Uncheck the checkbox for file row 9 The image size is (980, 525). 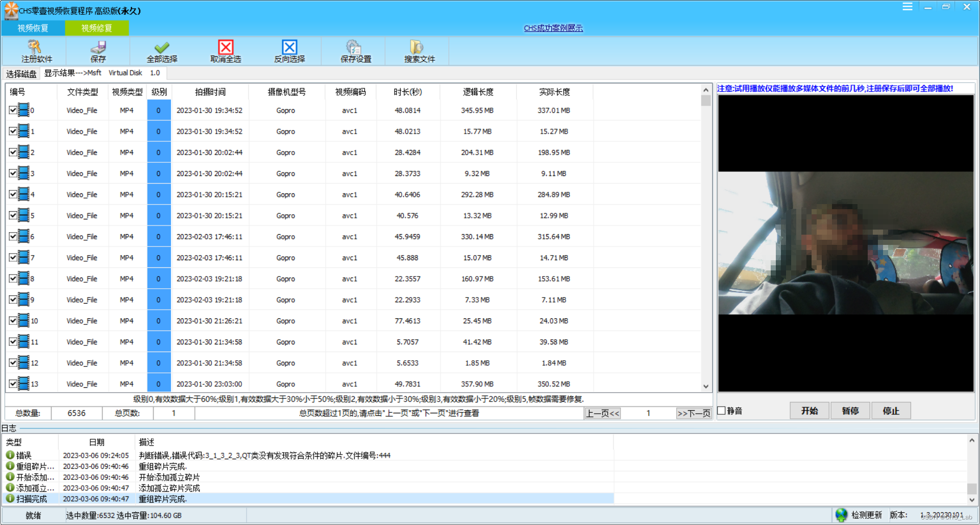pyautogui.click(x=13, y=299)
